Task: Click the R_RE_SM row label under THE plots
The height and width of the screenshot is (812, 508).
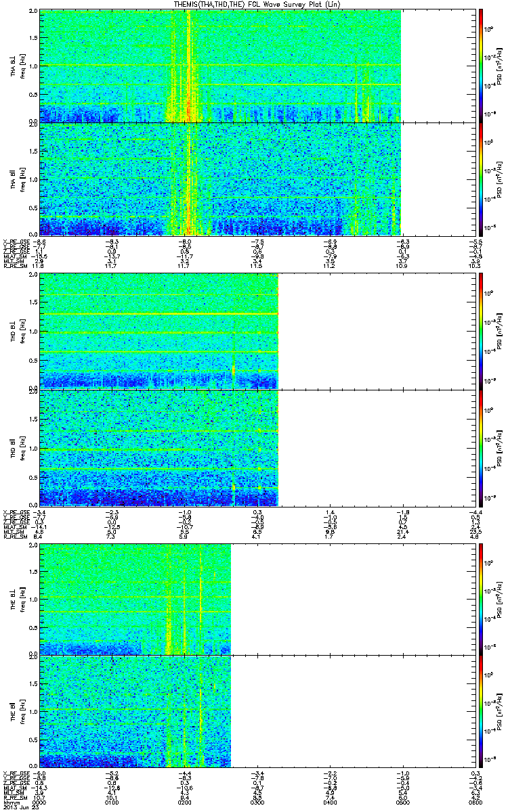Action: point(16,798)
